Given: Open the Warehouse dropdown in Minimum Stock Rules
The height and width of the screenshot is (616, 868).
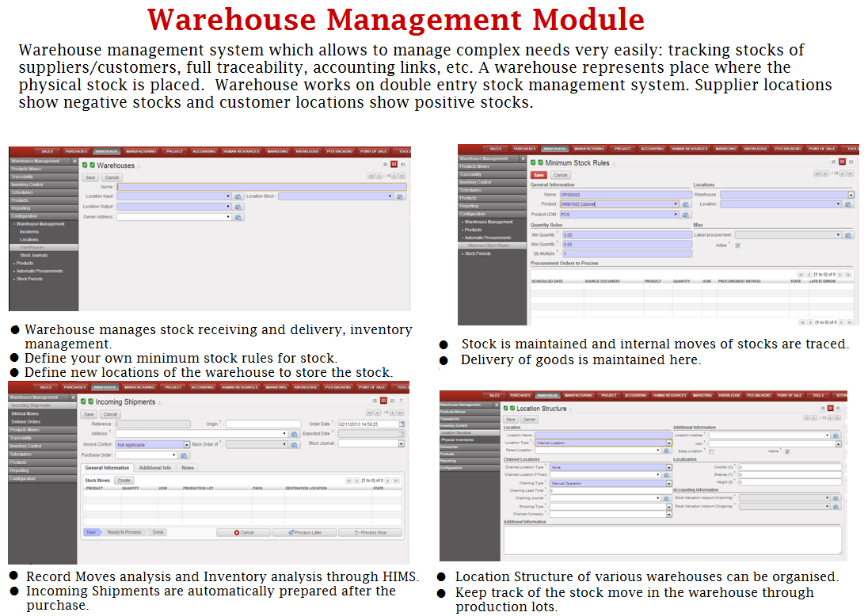Looking at the screenshot, I should (x=851, y=194).
